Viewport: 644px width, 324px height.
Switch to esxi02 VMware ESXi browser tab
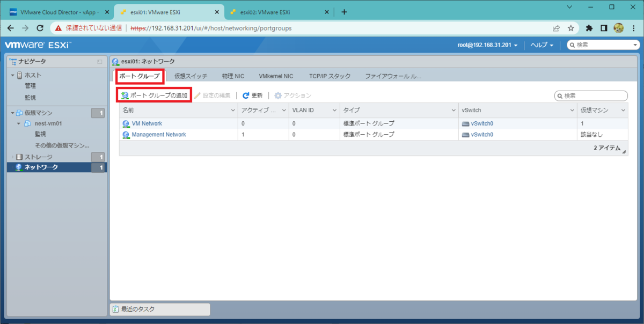[279, 12]
